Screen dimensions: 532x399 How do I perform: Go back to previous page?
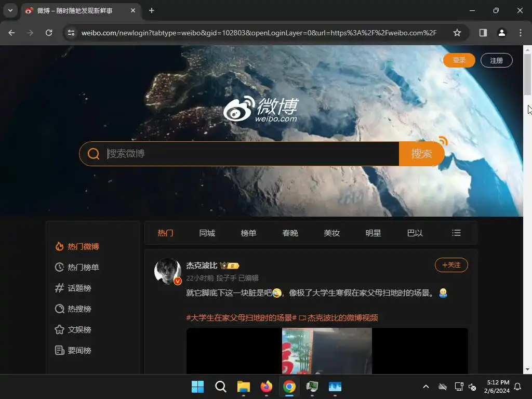coord(11,33)
